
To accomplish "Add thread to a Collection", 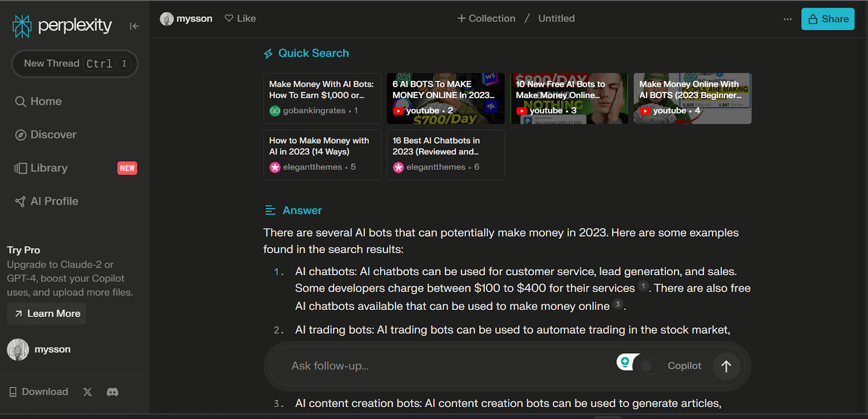I will [x=486, y=18].
